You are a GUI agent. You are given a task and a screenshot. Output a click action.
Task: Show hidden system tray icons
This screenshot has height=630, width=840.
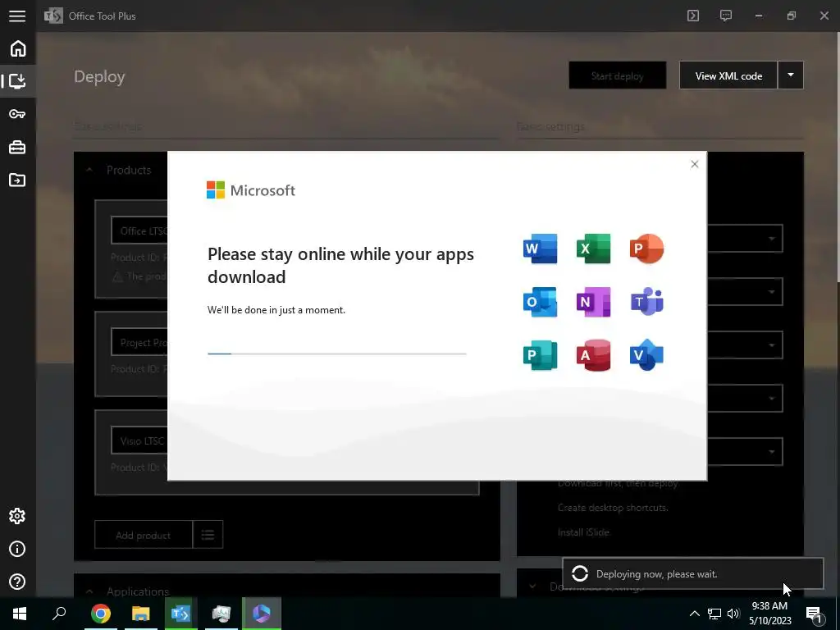pos(694,614)
